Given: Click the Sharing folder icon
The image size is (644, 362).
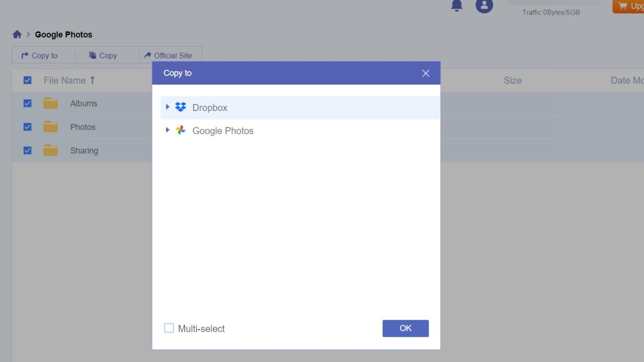Looking at the screenshot, I should point(50,150).
